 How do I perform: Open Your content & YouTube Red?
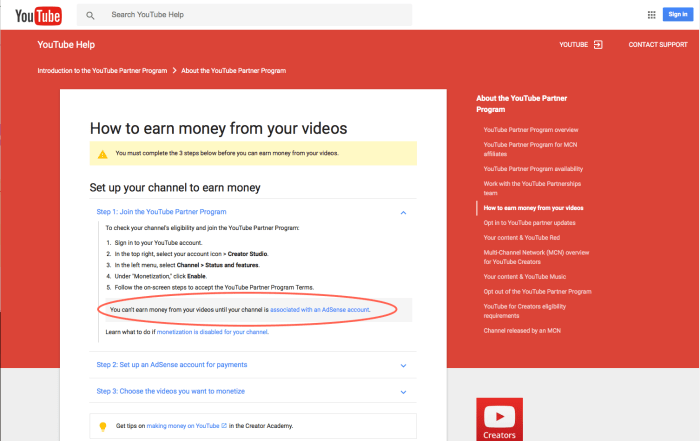(521, 237)
